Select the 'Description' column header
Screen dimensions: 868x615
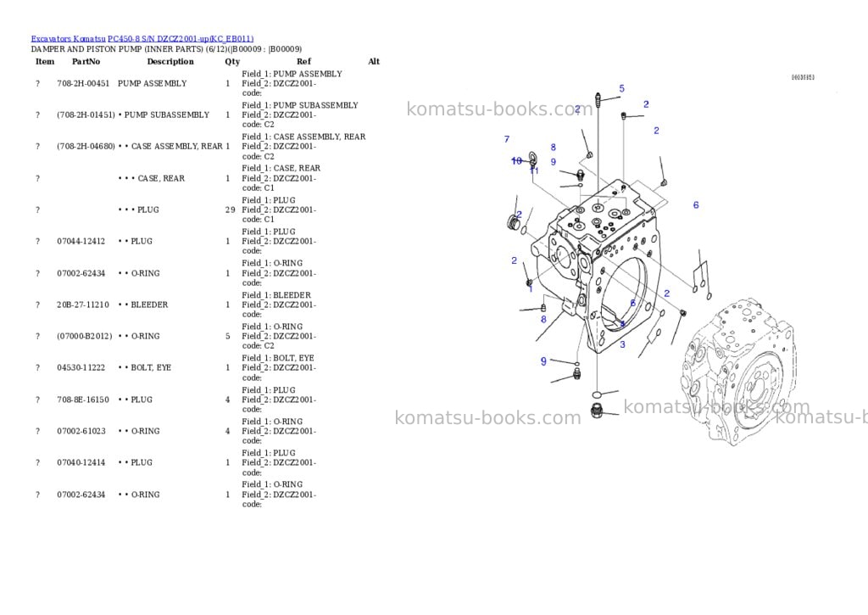pos(170,61)
